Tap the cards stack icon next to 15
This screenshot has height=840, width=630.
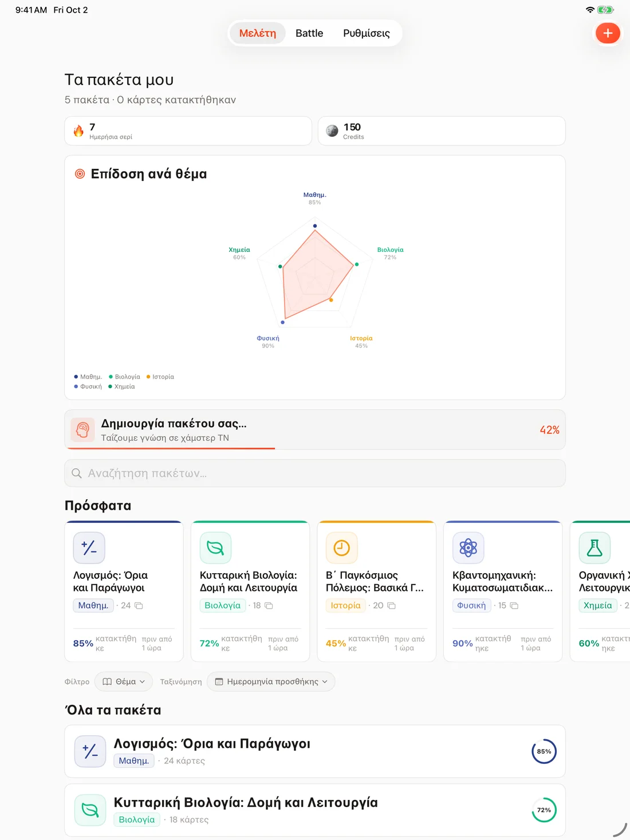point(514,605)
